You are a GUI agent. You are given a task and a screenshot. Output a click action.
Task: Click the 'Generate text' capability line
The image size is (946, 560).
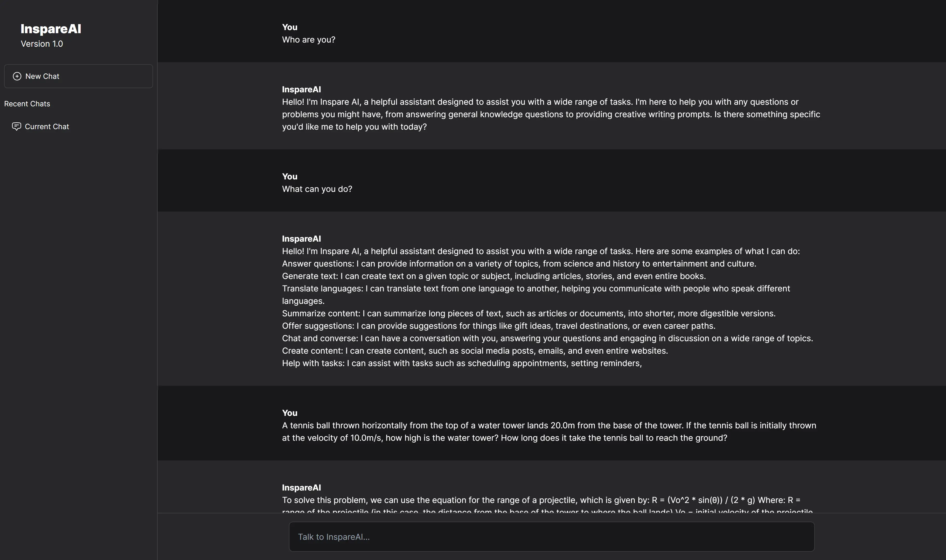(x=493, y=276)
